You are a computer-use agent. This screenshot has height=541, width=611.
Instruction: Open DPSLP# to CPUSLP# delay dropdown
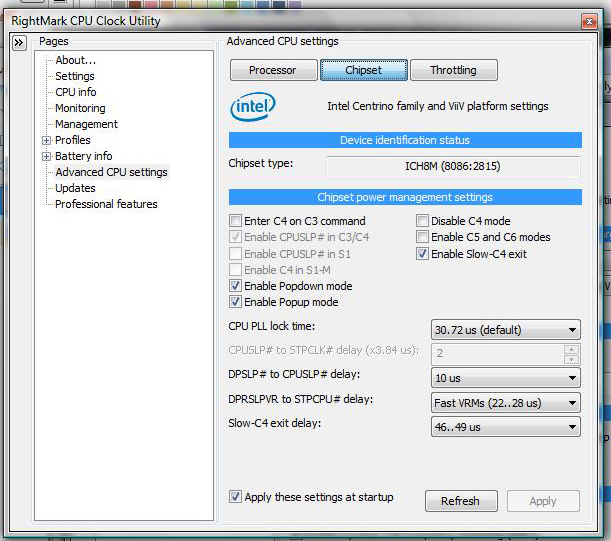coord(506,378)
